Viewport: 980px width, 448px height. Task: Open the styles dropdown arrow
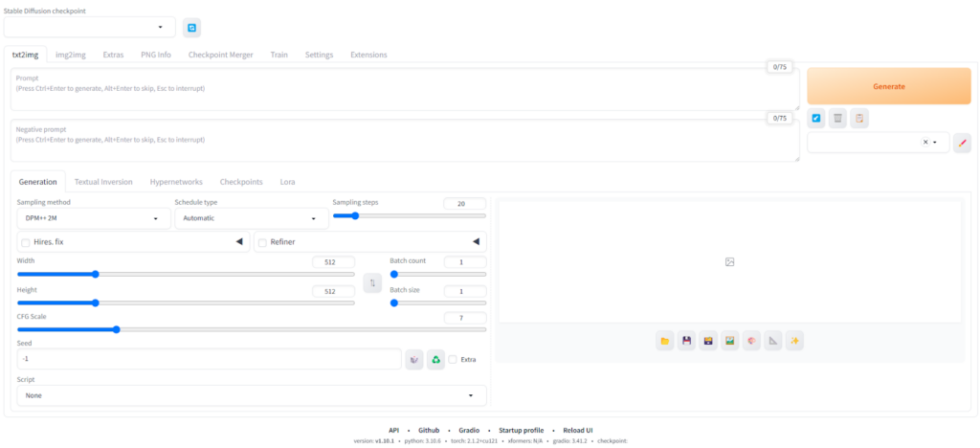point(935,143)
